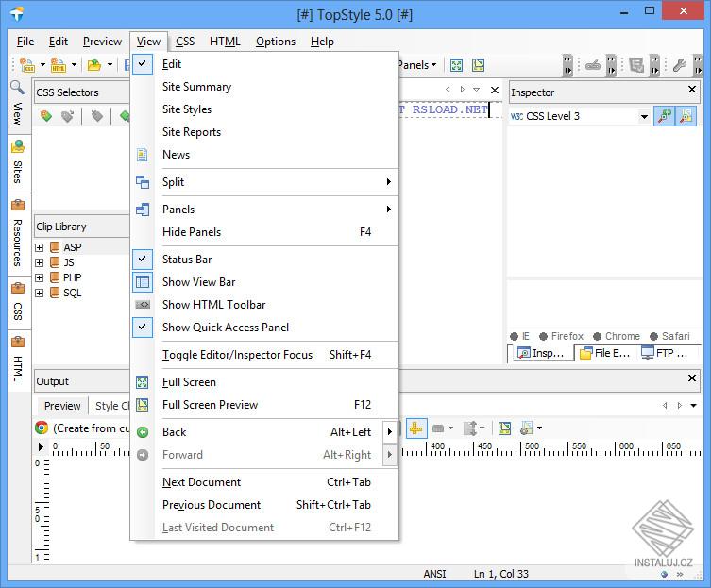
Task: Switch to the Inspector bottom tab
Action: click(x=543, y=353)
